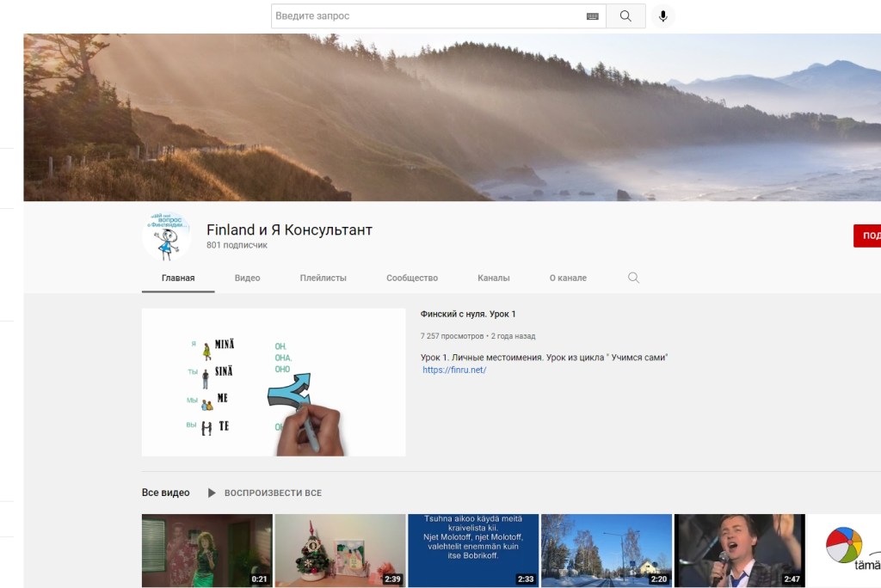This screenshot has width=881, height=588.
Task: Click the search magnifier button
Action: [625, 16]
